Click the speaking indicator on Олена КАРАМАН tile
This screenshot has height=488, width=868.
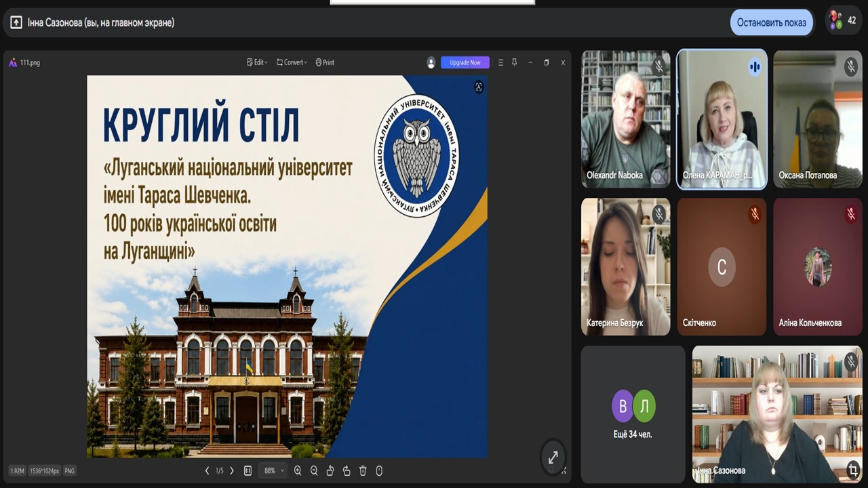point(755,66)
